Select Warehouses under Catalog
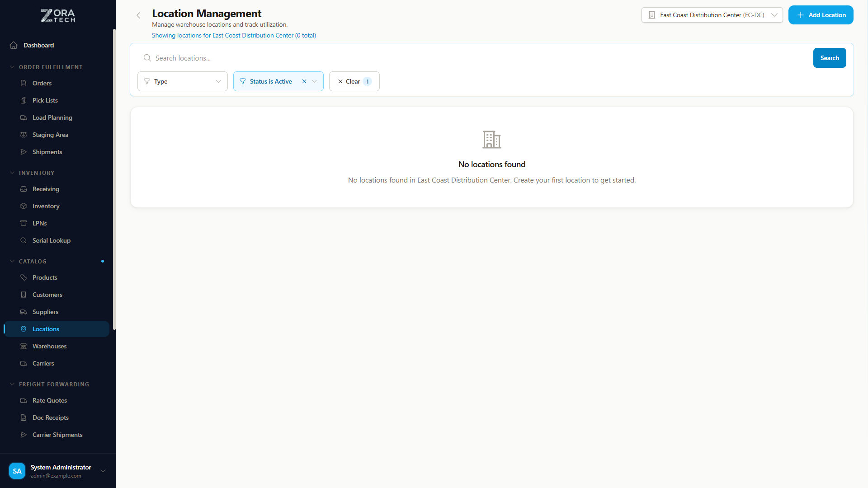Viewport: 868px width, 488px height. tap(49, 346)
